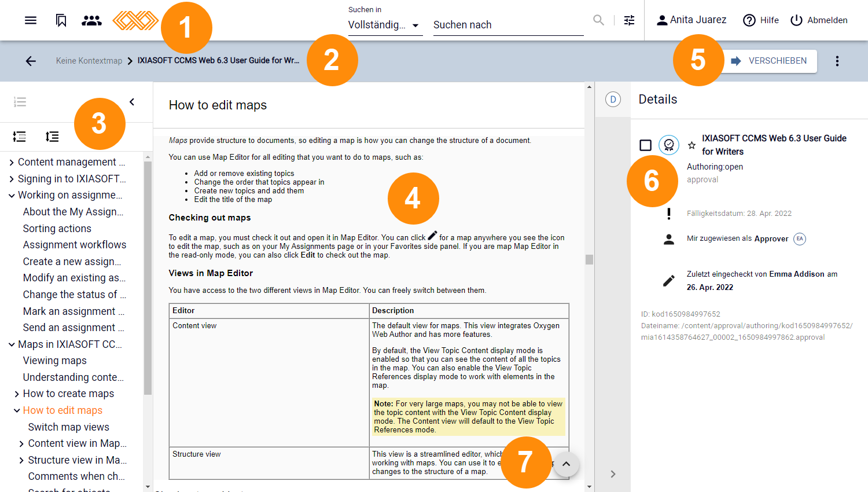Collapse Working on assignments node
The image size is (868, 492).
click(x=12, y=196)
